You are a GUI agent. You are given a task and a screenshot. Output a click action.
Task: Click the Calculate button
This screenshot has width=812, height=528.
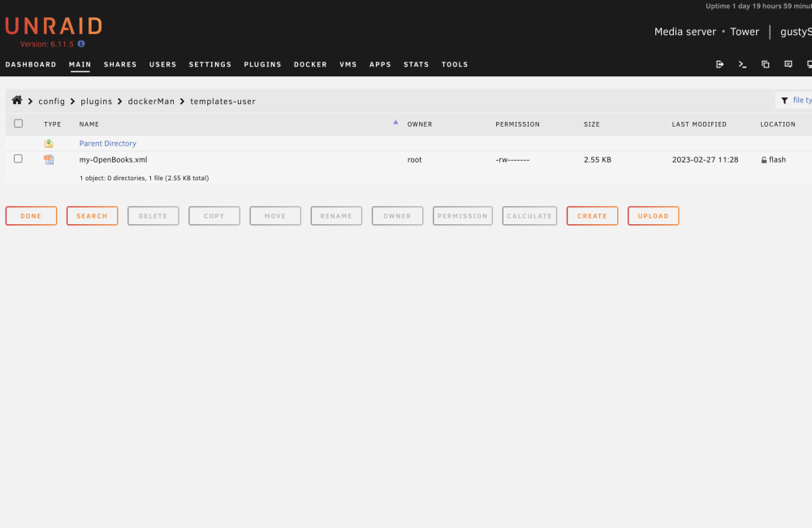529,216
